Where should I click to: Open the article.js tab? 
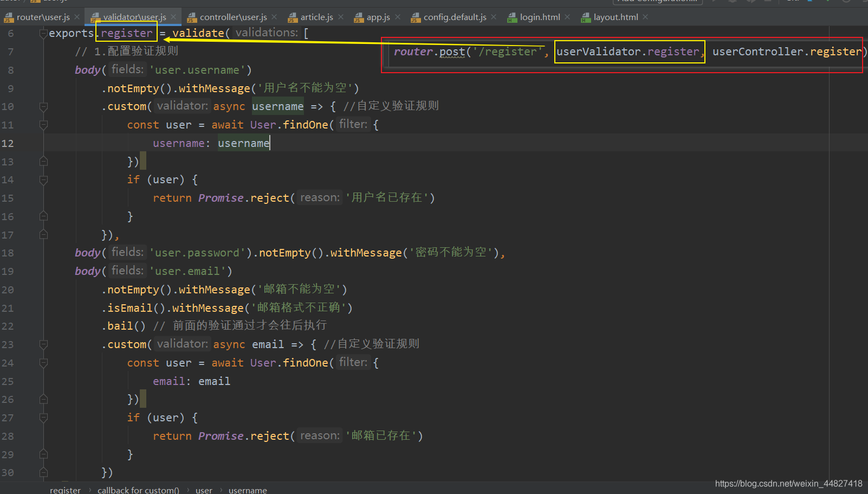[317, 17]
